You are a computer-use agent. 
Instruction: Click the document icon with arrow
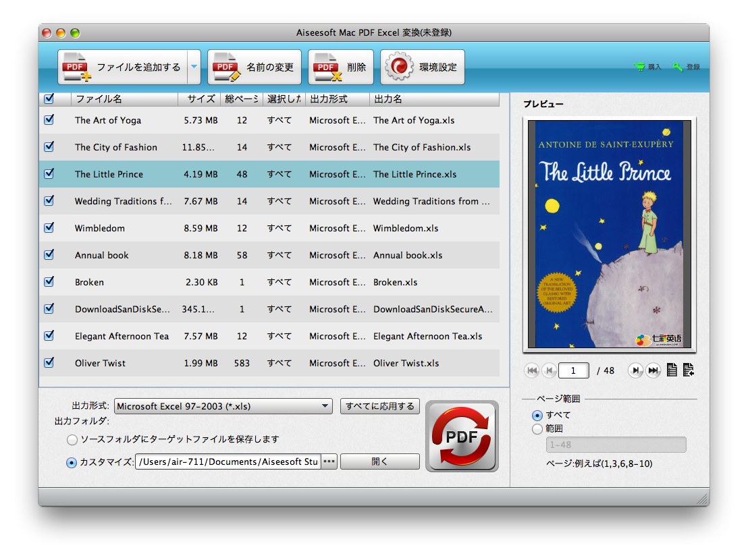(689, 370)
